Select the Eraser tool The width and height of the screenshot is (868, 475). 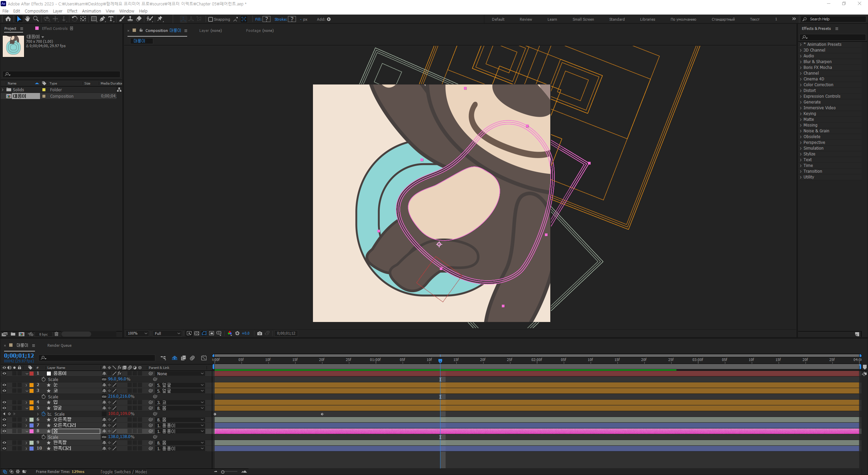139,19
